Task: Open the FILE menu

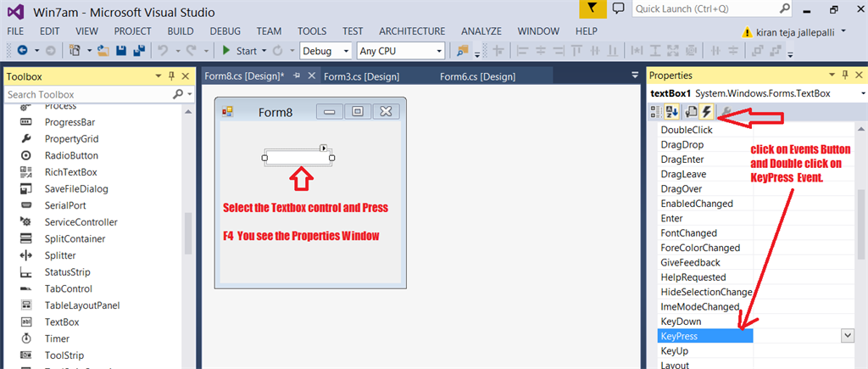Action: (15, 31)
